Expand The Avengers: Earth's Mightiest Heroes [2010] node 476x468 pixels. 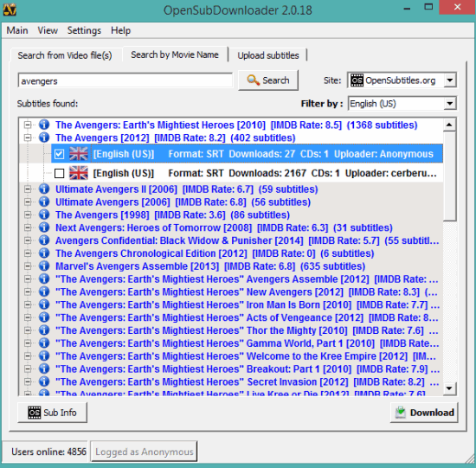tap(28, 125)
